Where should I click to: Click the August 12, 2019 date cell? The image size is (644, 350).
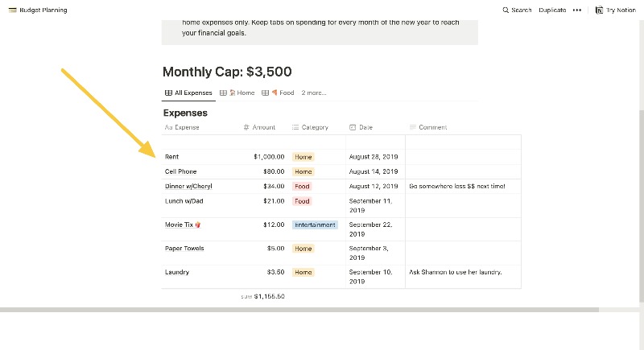click(x=374, y=187)
